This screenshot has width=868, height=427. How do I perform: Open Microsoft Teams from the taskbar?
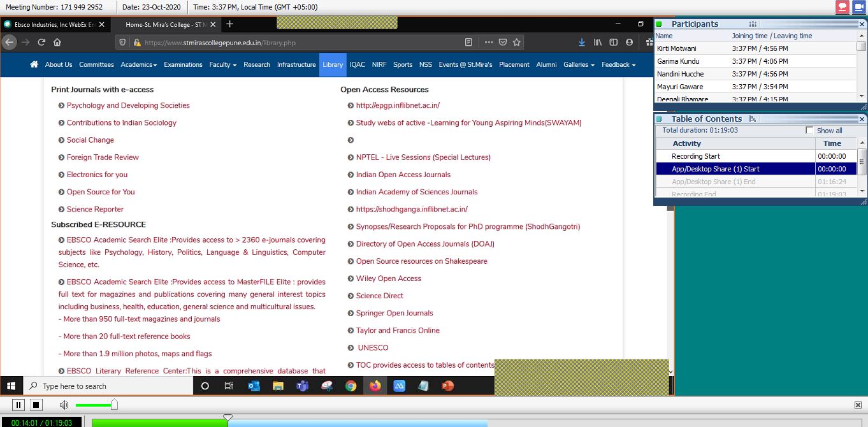click(302, 386)
